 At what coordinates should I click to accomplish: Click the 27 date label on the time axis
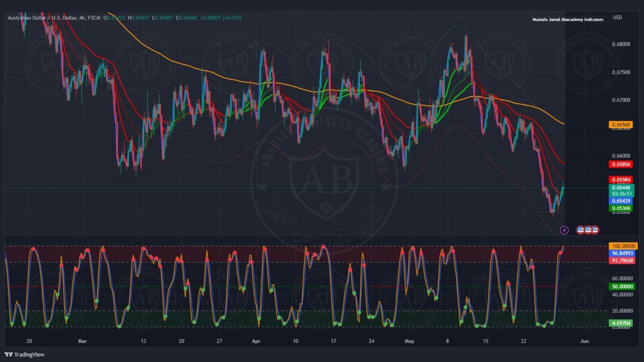(219, 341)
